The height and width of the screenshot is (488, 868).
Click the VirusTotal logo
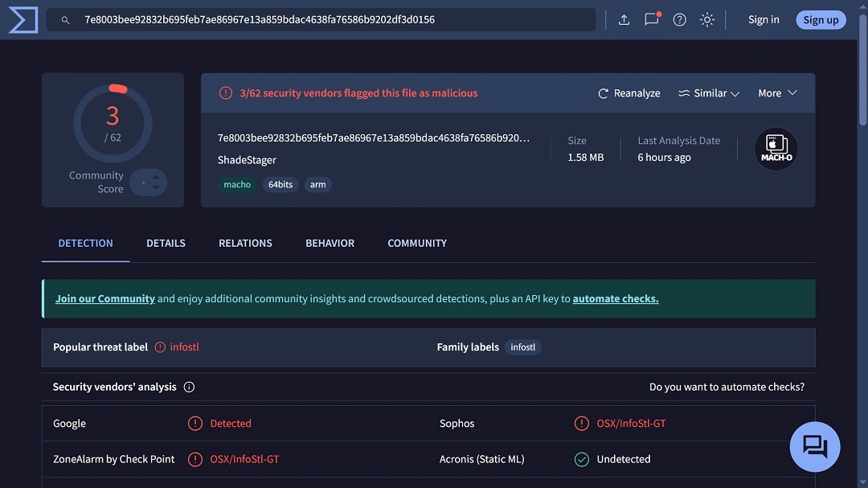click(x=22, y=19)
